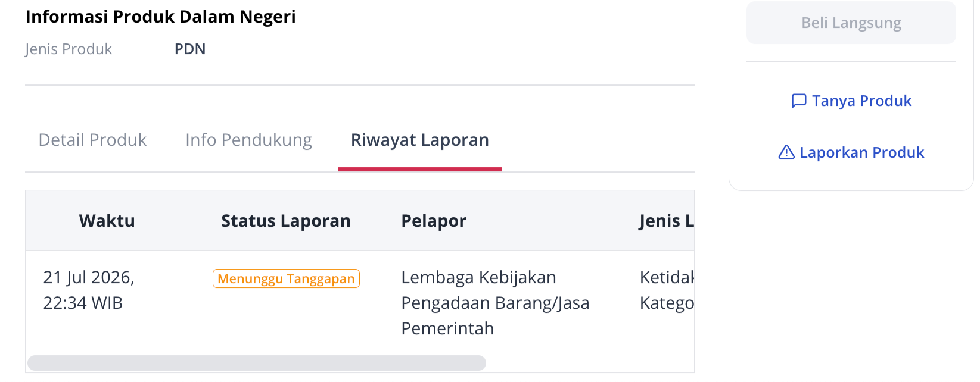The height and width of the screenshot is (382, 980).
Task: Click the PDN product type value
Action: coord(190,49)
